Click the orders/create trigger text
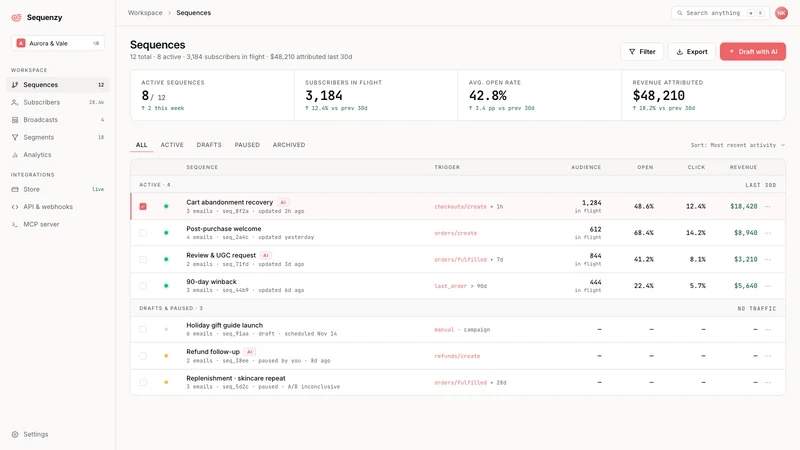 tap(456, 233)
